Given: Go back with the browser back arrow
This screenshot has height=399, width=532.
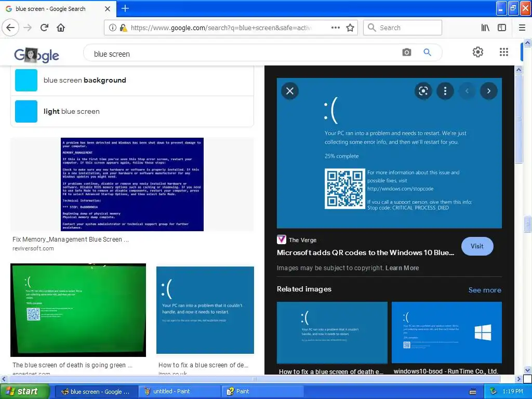Looking at the screenshot, I should point(10,28).
